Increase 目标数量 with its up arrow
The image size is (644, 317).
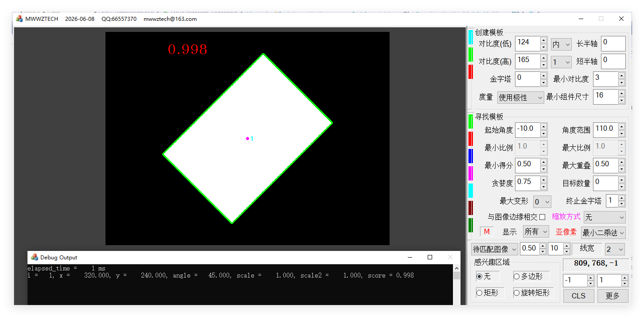pyautogui.click(x=621, y=180)
